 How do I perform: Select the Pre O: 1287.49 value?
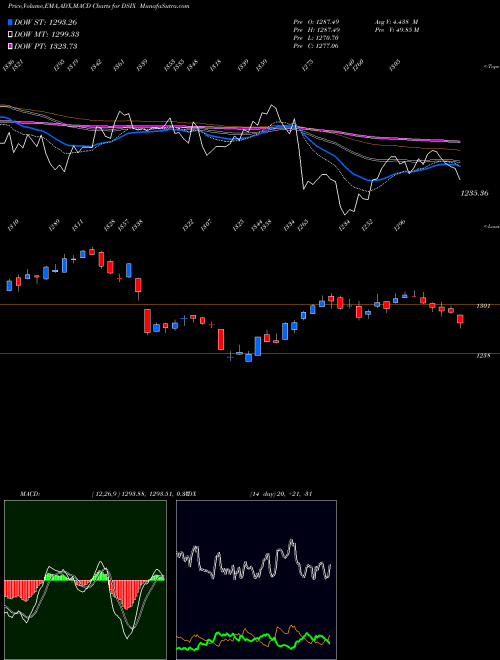316,21
